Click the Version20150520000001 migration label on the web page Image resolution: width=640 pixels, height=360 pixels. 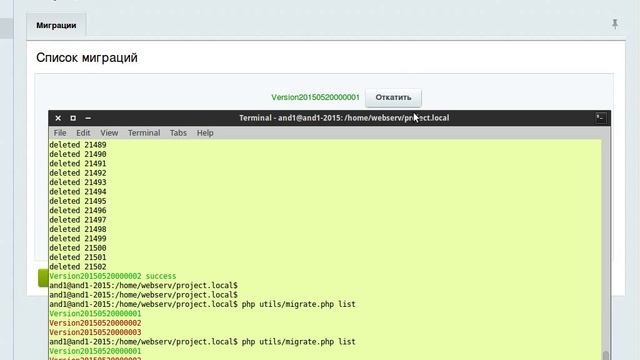pyautogui.click(x=315, y=98)
